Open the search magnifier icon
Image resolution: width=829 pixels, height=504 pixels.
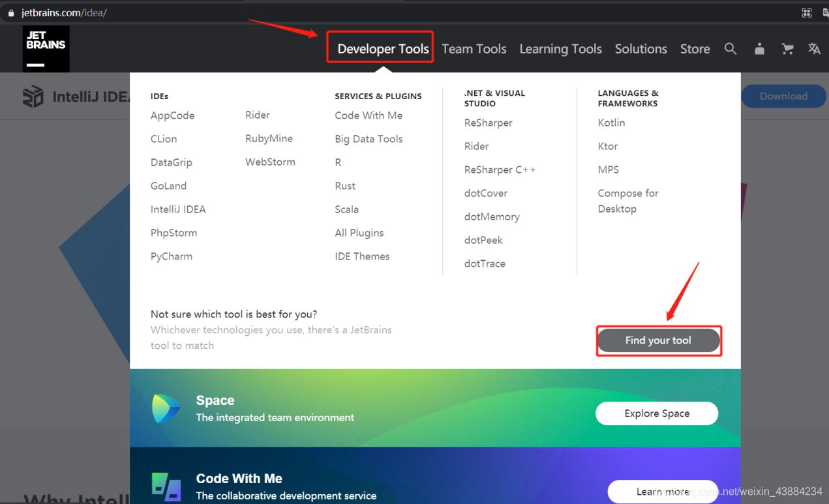point(731,49)
